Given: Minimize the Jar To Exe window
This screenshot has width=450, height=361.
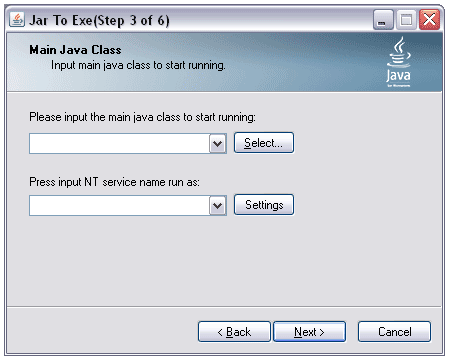Looking at the screenshot, I should pyautogui.click(x=383, y=20).
